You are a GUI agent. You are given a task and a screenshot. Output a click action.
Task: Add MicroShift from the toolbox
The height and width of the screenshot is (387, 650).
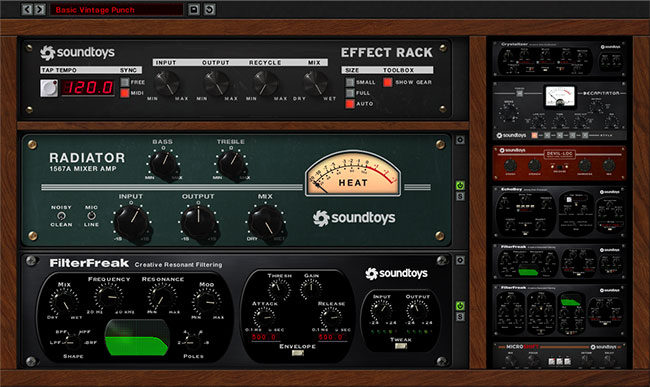coord(559,356)
